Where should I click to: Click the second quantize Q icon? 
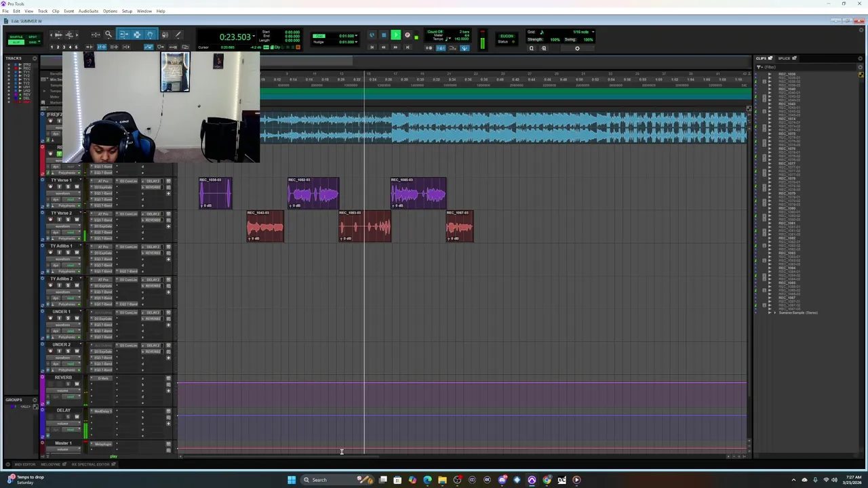coord(543,48)
